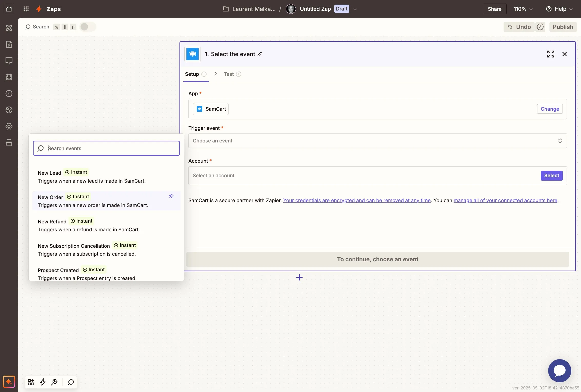Open the apps grid launcher
Screen dimensions: 581x392
coord(26,9)
